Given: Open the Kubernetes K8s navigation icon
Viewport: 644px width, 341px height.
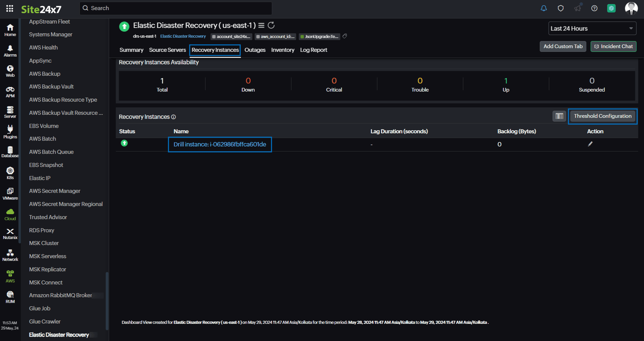Looking at the screenshot, I should pos(10,173).
